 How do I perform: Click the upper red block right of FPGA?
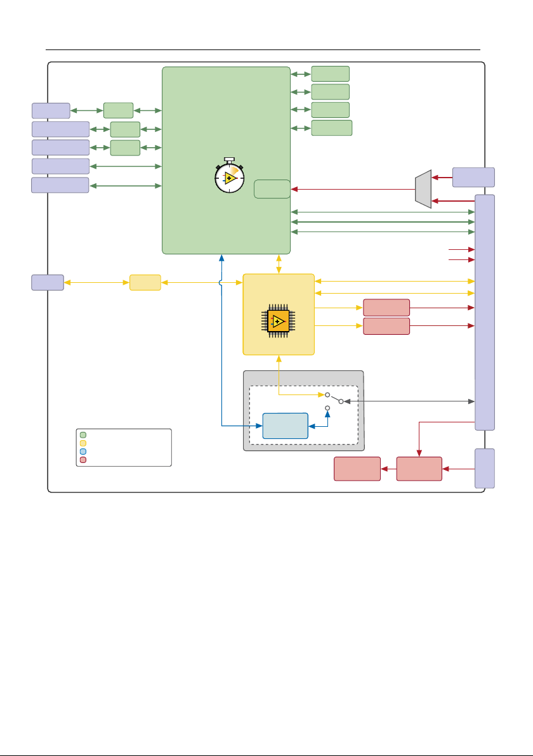(386, 308)
